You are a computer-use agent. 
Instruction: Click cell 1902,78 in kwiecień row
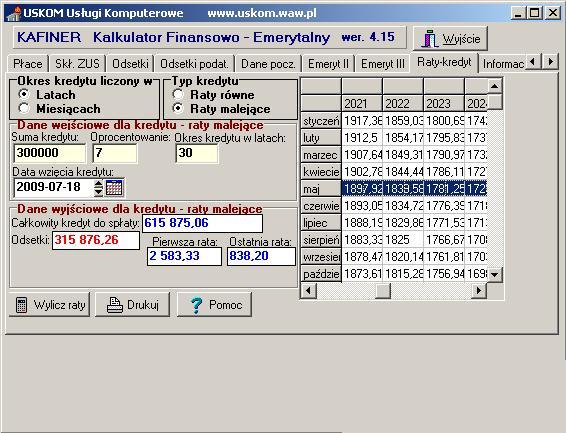point(362,172)
